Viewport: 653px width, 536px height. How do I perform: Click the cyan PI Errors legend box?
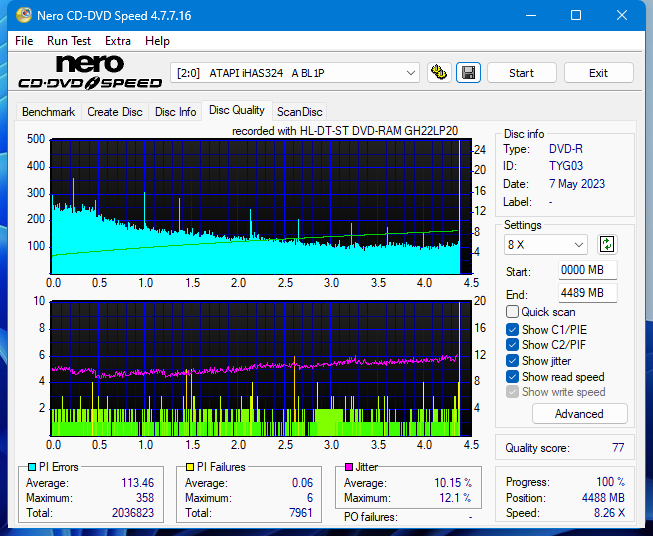click(31, 467)
